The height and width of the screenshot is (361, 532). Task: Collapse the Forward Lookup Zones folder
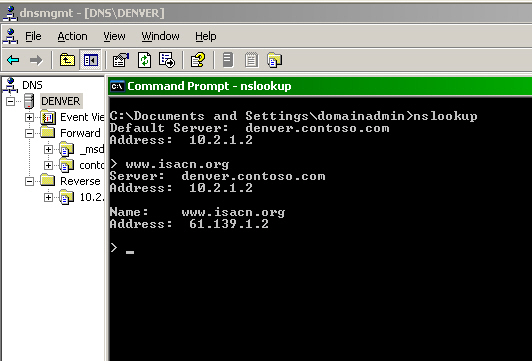30,133
